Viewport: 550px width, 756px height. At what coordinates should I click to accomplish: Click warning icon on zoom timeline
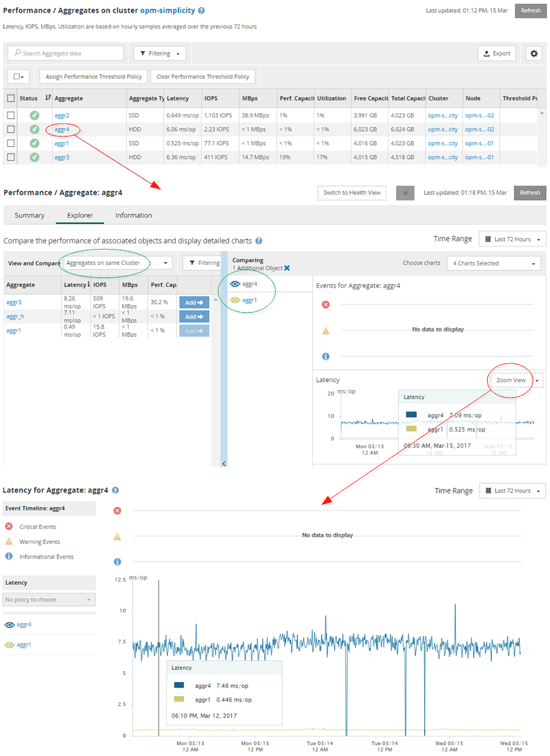click(x=117, y=536)
